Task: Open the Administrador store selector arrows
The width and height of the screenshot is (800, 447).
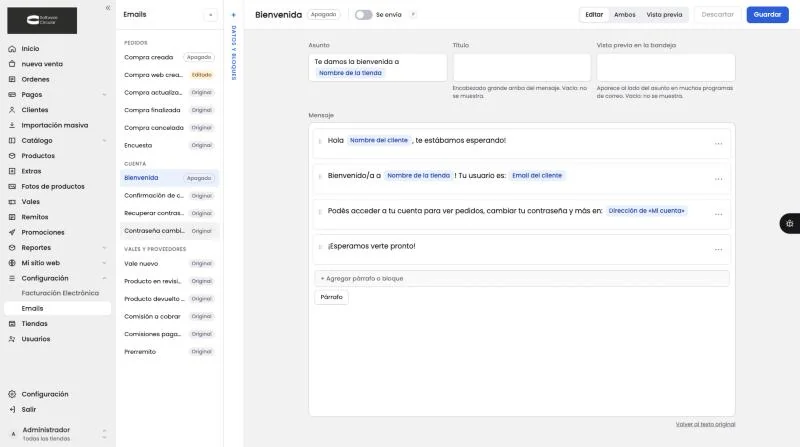Action: 104,434
